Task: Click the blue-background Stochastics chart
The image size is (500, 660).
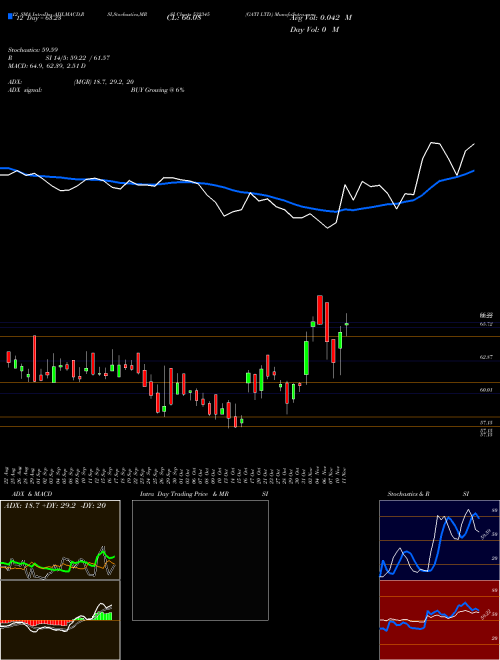Action: 439,540
